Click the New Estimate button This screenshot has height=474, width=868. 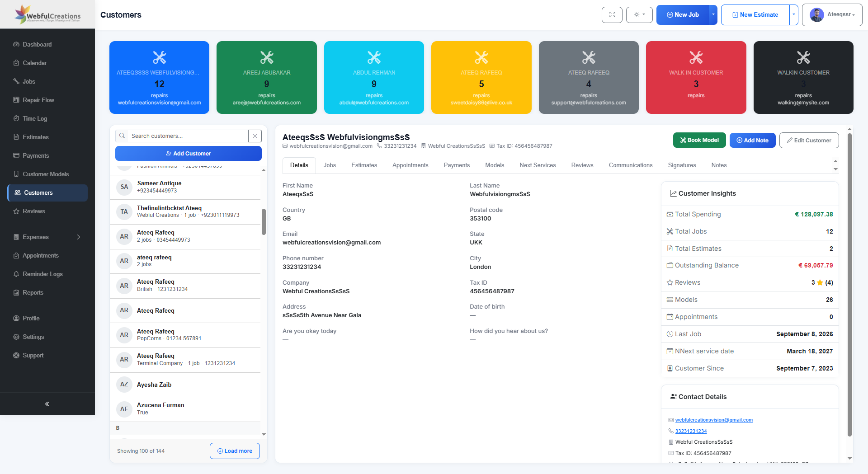coord(755,15)
